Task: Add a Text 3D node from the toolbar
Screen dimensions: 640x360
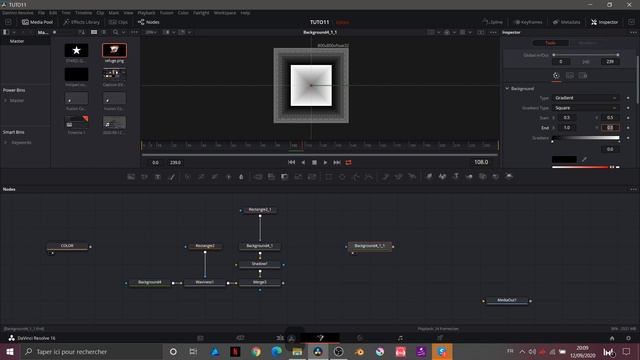Action: pos(456,177)
